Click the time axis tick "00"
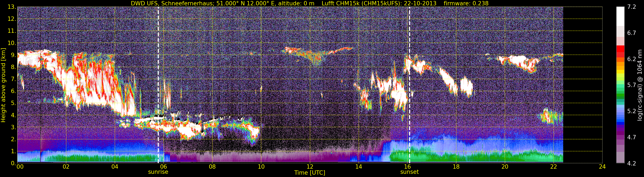644x177 pixels. point(20,167)
